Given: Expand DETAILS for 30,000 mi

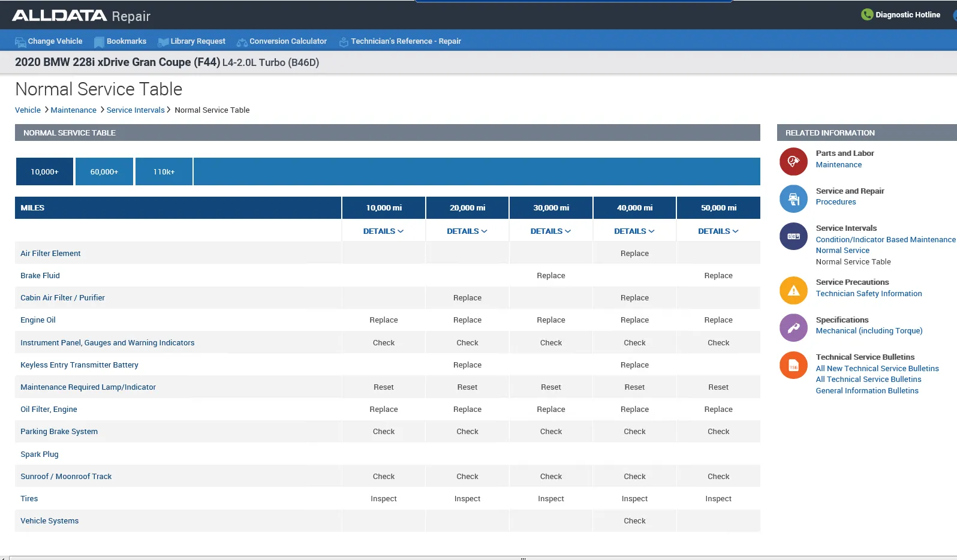Looking at the screenshot, I should tap(551, 231).
